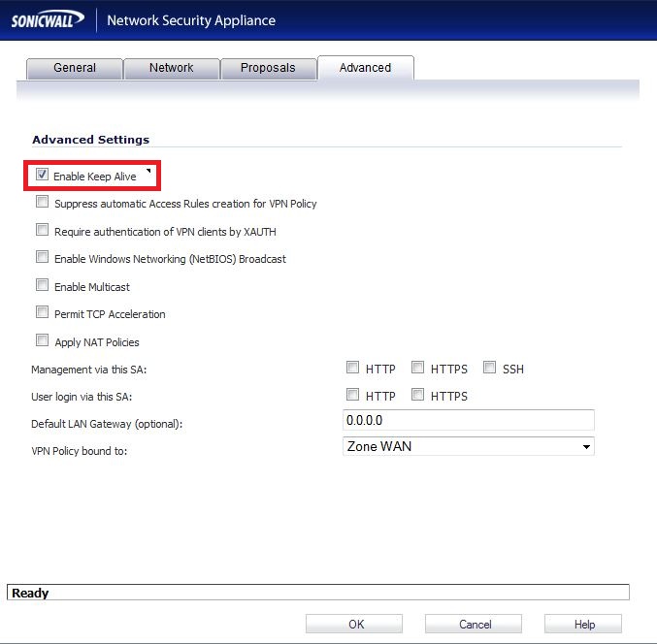Check Permit TCP Acceleration
The image size is (657, 644).
(42, 313)
